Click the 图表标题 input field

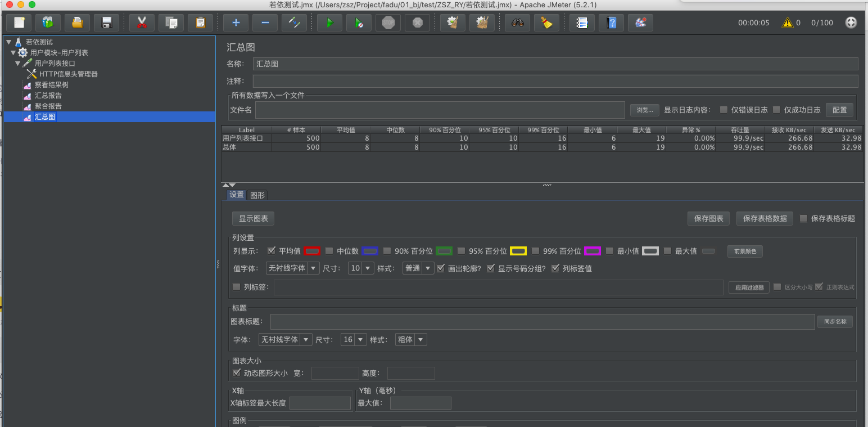[x=542, y=322]
